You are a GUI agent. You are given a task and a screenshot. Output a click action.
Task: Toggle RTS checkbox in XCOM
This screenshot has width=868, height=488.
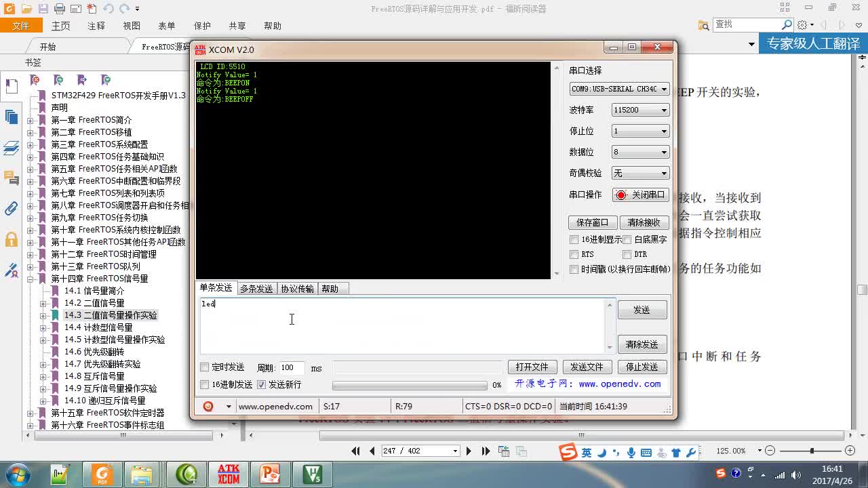[x=574, y=254]
